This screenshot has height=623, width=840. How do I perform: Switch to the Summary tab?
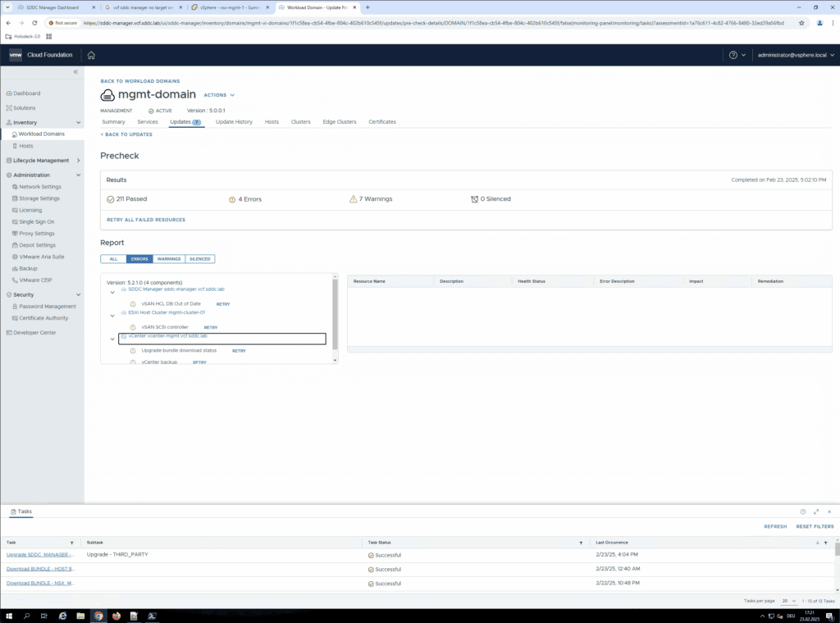click(x=113, y=122)
